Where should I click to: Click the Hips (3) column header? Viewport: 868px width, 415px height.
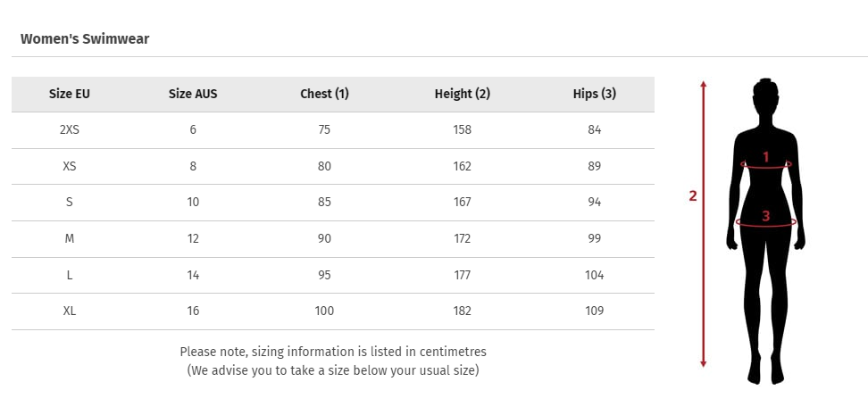click(594, 94)
